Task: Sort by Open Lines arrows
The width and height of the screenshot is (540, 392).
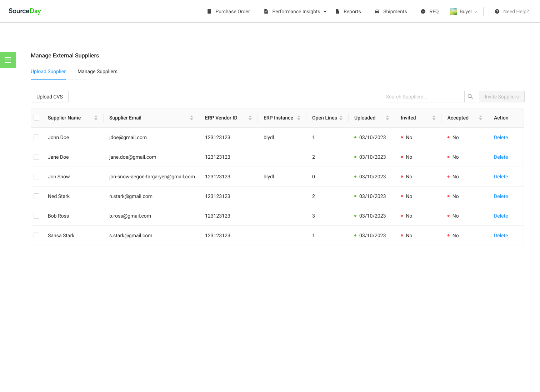Action: (x=341, y=118)
